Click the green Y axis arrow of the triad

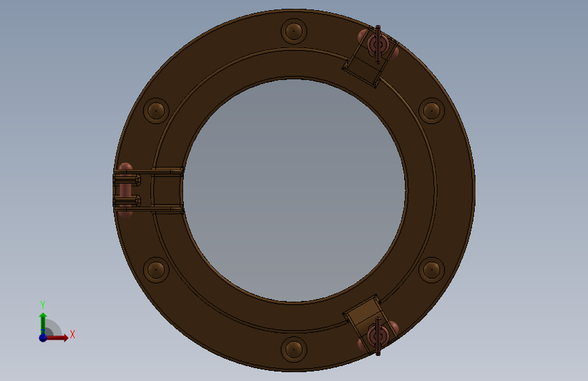tap(43, 323)
